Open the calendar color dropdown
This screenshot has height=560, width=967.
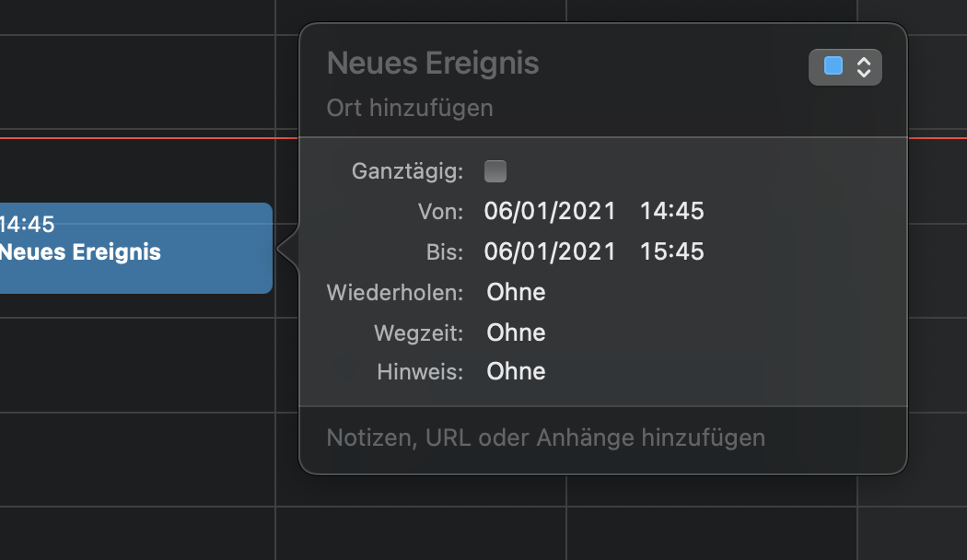coord(845,66)
